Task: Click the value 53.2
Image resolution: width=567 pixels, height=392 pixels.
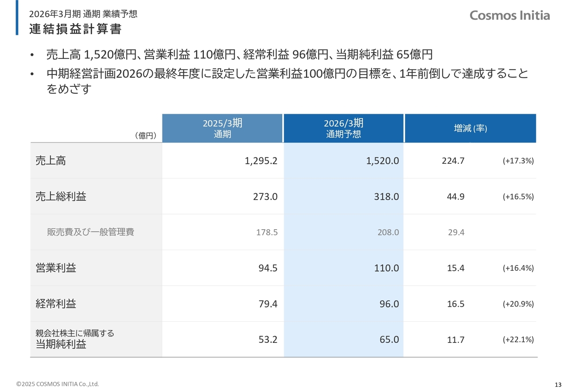Action: (268, 340)
